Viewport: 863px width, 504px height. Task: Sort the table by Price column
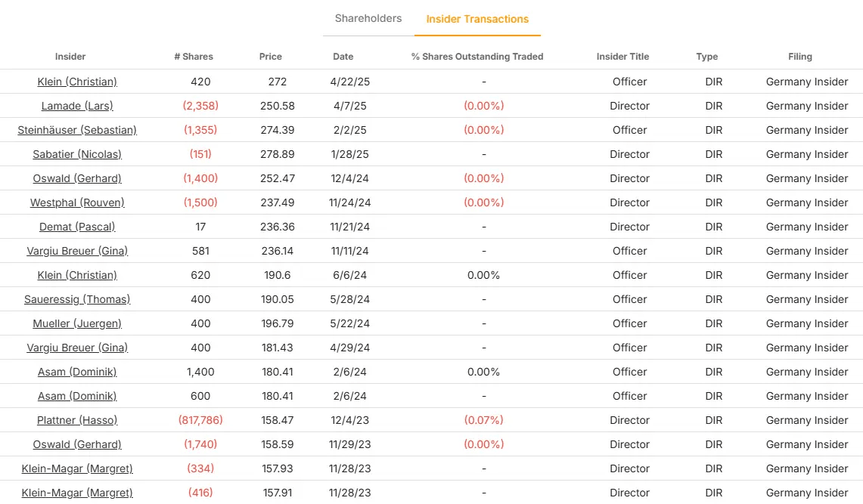point(270,56)
